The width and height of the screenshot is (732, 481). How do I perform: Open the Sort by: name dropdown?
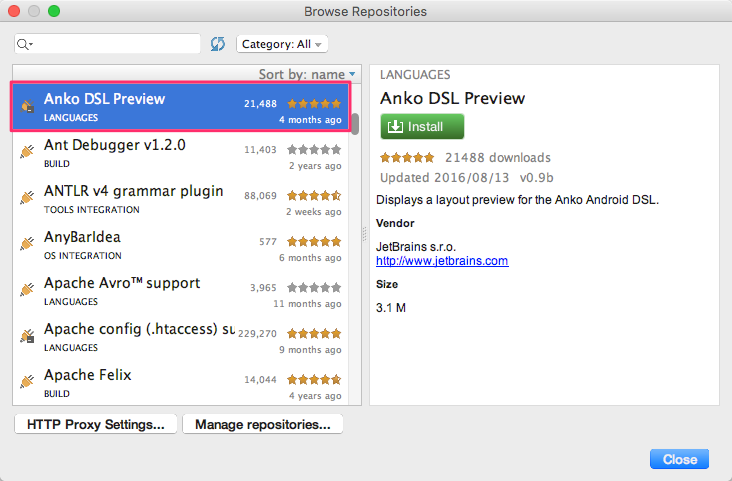(307, 74)
